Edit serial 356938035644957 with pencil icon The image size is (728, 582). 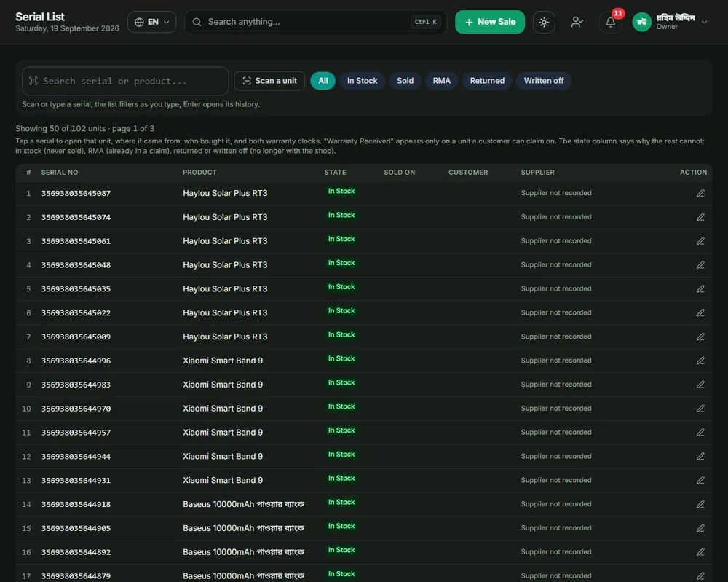[x=700, y=433]
